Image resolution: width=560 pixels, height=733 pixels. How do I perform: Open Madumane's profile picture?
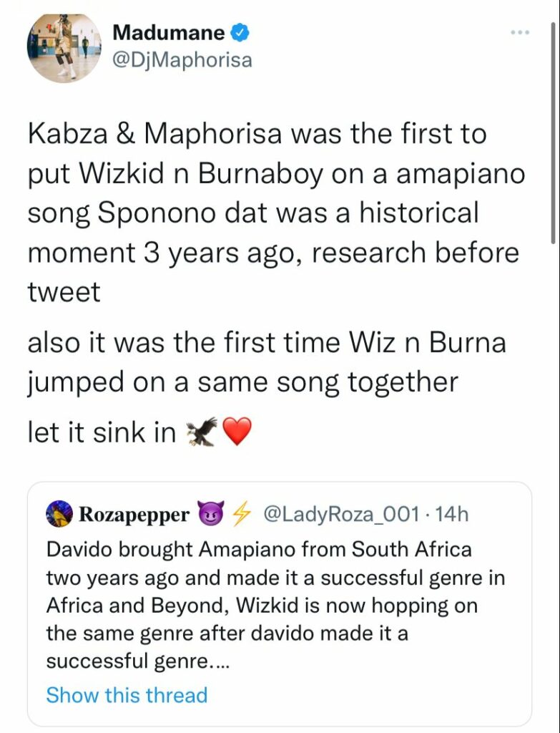[64, 47]
